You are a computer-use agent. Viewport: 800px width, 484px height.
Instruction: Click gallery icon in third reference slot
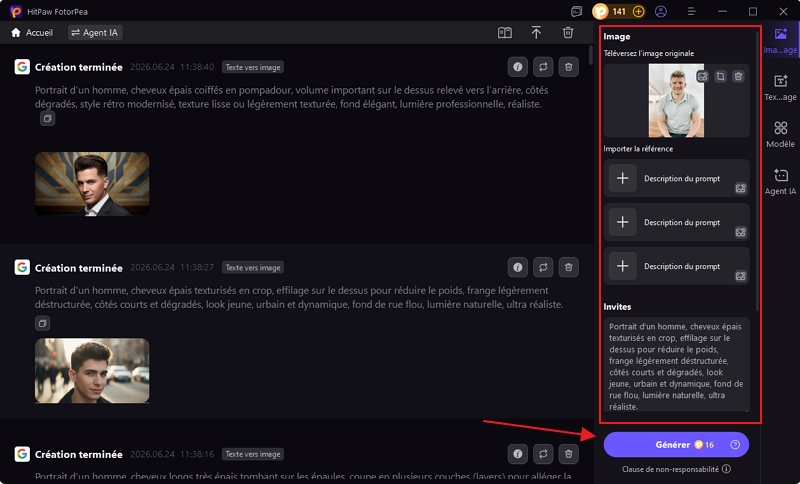(741, 276)
